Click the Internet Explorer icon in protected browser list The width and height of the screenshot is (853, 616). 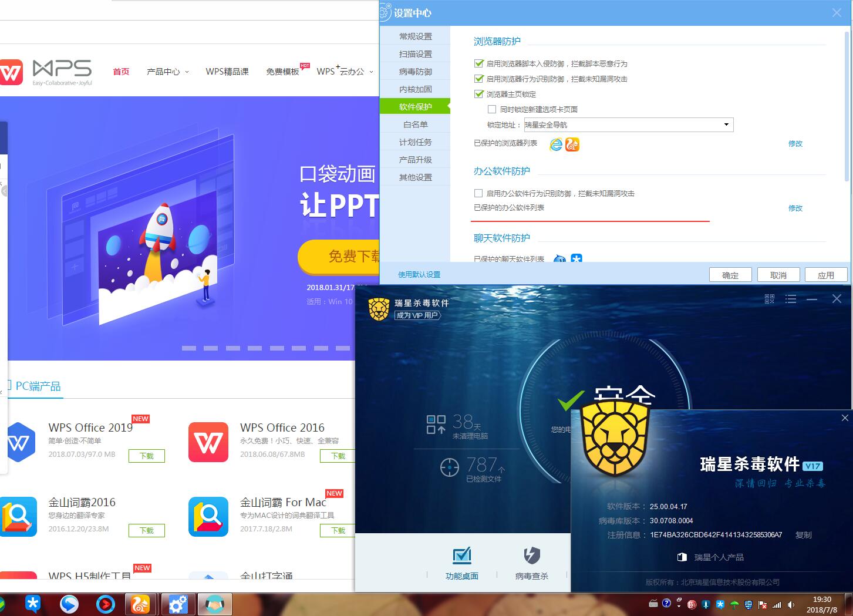(555, 144)
